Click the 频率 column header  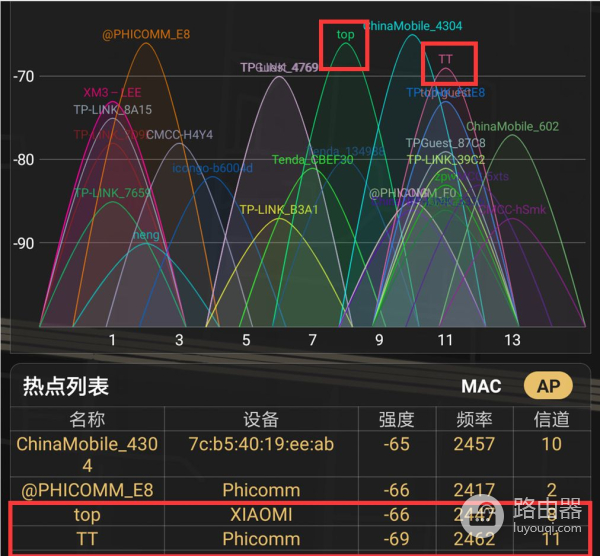tap(473, 418)
